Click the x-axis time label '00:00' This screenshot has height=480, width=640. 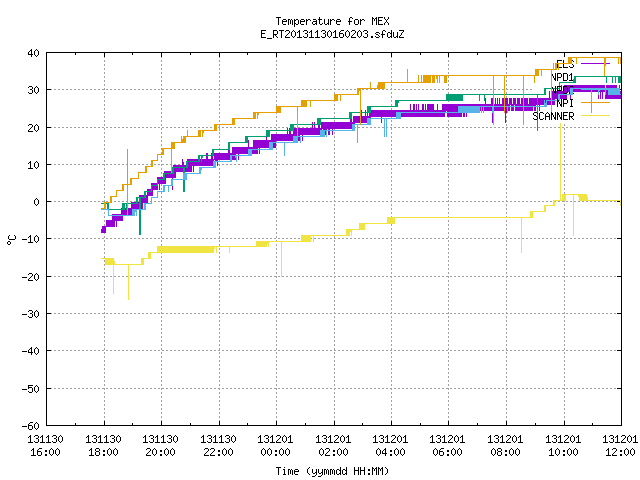click(x=276, y=452)
